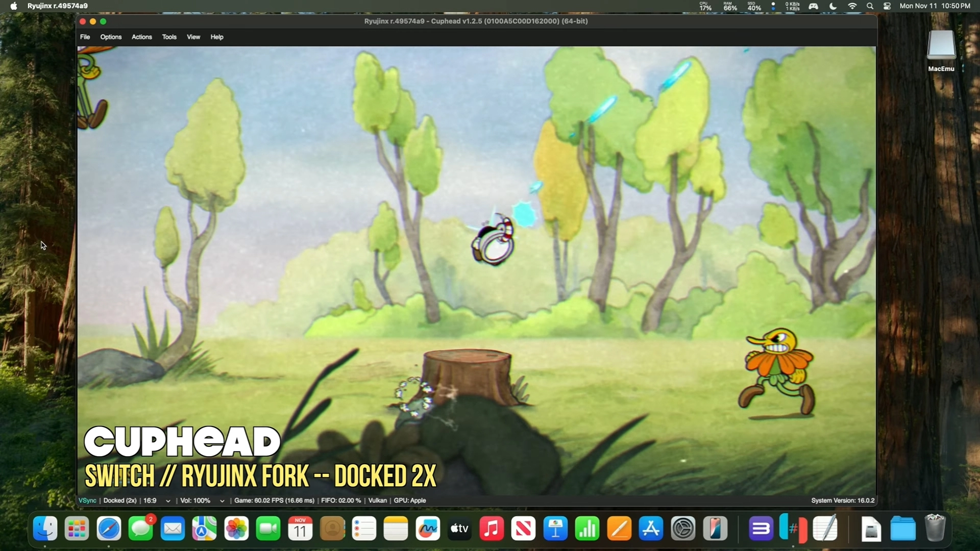Toggle VSync in the status bar
Viewport: 980px width, 551px height.
point(87,500)
